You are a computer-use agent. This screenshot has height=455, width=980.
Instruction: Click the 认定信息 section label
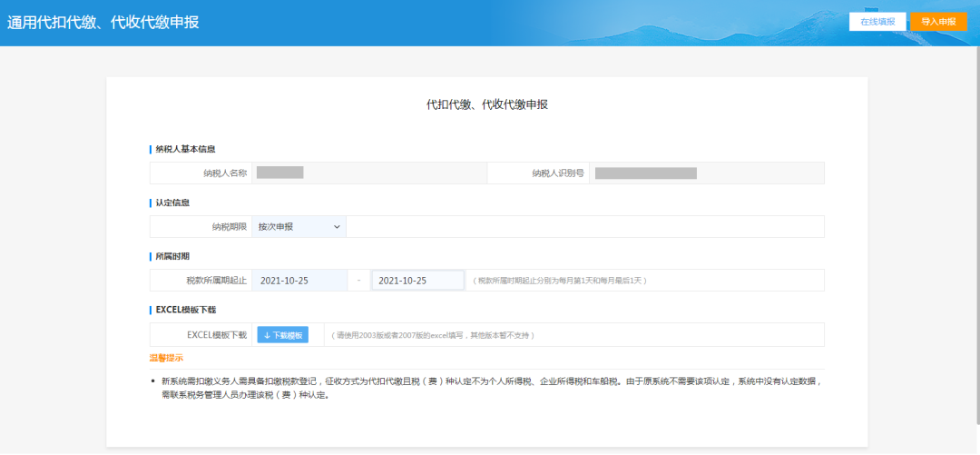pyautogui.click(x=172, y=203)
